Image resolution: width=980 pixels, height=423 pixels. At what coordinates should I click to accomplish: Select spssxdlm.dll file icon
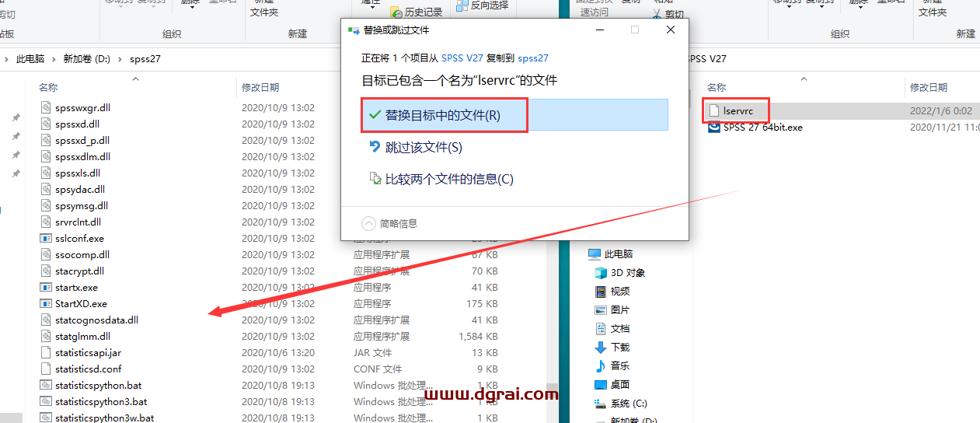coord(46,156)
